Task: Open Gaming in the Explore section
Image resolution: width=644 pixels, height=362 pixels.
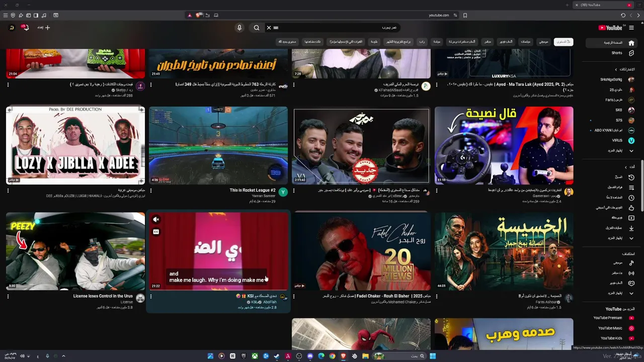Action: 631,283
